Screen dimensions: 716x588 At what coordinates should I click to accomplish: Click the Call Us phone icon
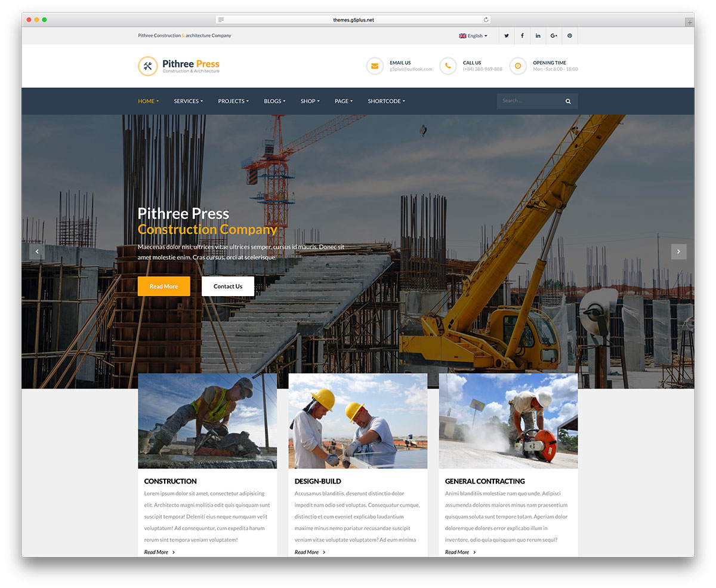click(x=447, y=66)
